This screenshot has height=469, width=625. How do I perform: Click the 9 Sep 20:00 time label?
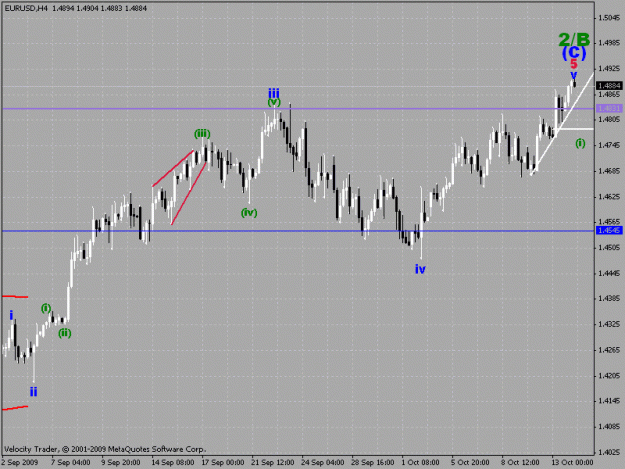[x=120, y=462]
